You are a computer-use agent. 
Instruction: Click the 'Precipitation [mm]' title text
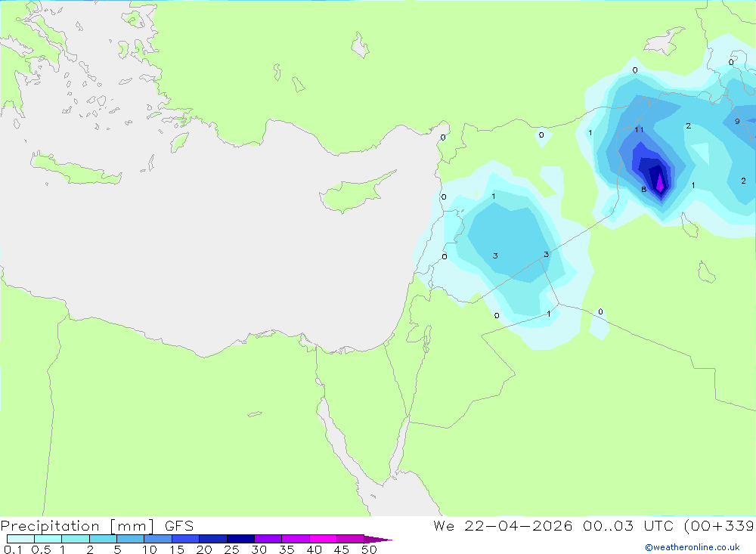coord(77,525)
